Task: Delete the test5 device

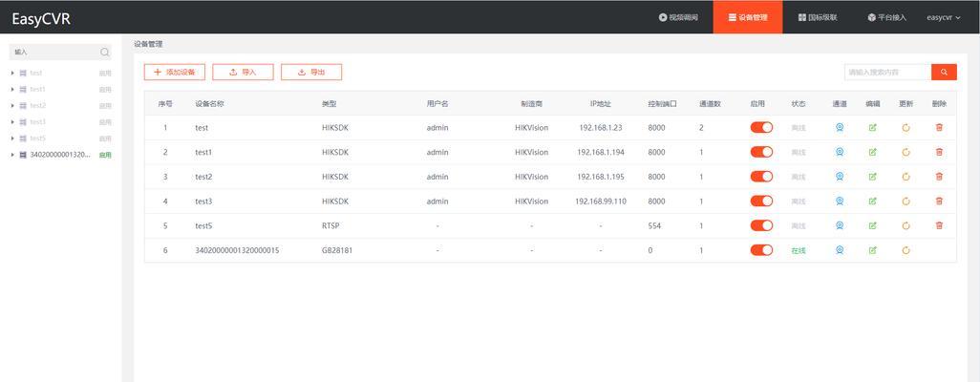Action: tap(939, 225)
